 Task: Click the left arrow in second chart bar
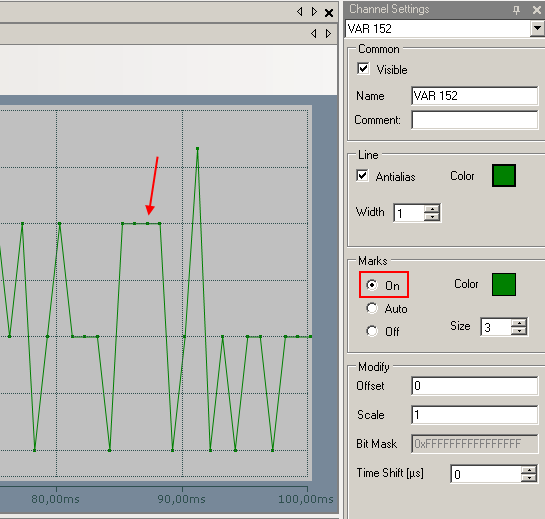[314, 33]
